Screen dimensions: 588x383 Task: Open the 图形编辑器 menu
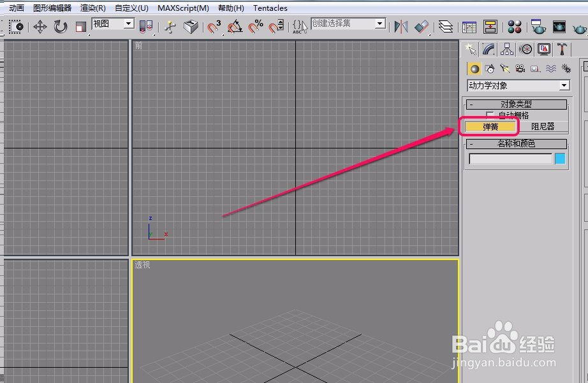(52, 8)
